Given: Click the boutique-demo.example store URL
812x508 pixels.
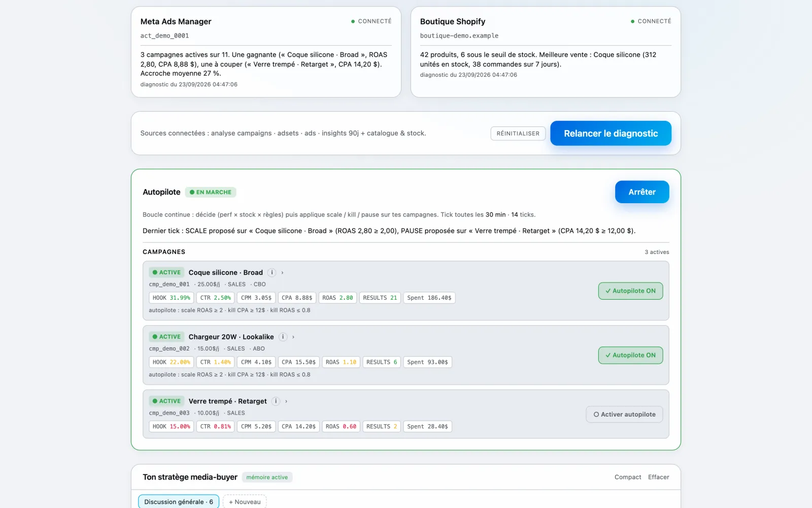Looking at the screenshot, I should [x=459, y=36].
